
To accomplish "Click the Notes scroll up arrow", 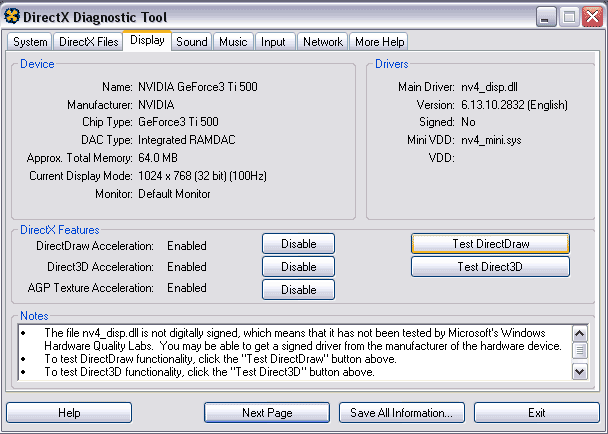I will (580, 334).
